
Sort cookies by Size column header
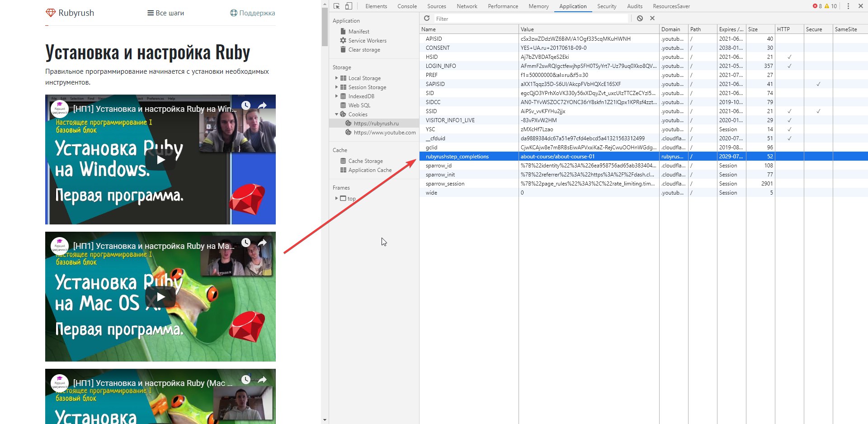click(x=760, y=29)
